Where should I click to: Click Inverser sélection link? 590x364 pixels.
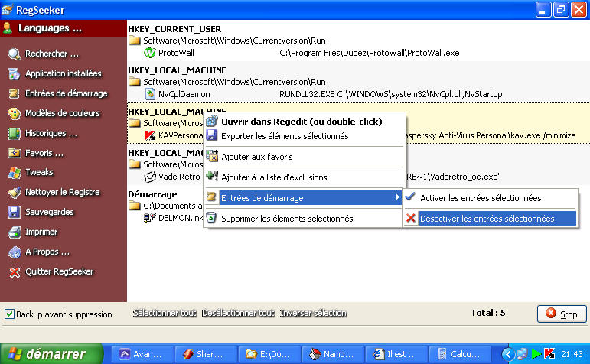point(313,313)
